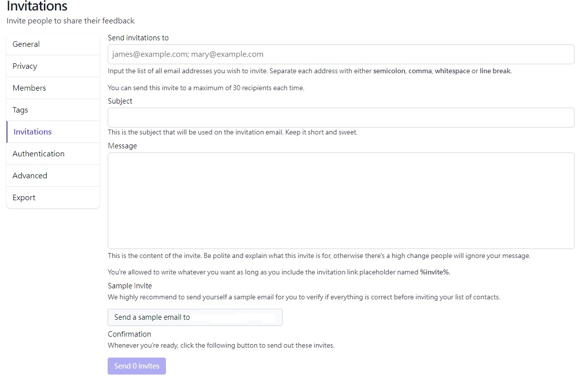Click the bold semicolon hint text
The image size is (588, 381).
[389, 71]
